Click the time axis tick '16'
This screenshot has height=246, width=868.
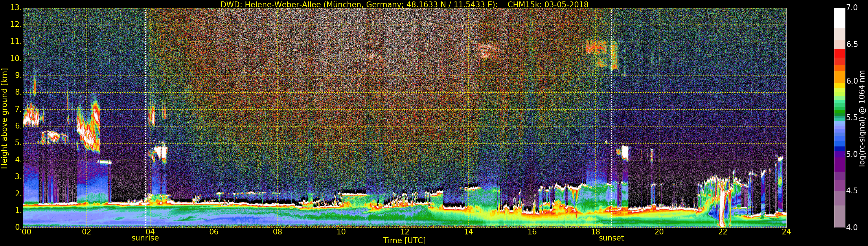pyautogui.click(x=532, y=232)
